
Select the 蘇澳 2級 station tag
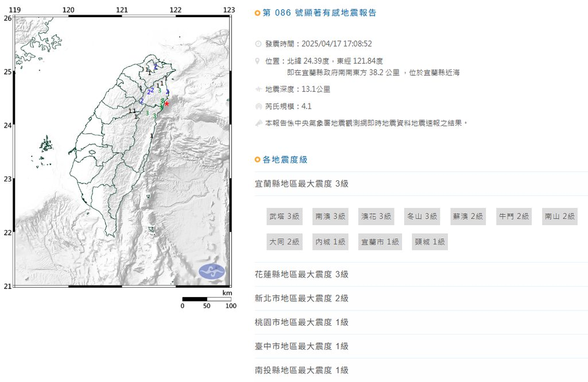[467, 217]
